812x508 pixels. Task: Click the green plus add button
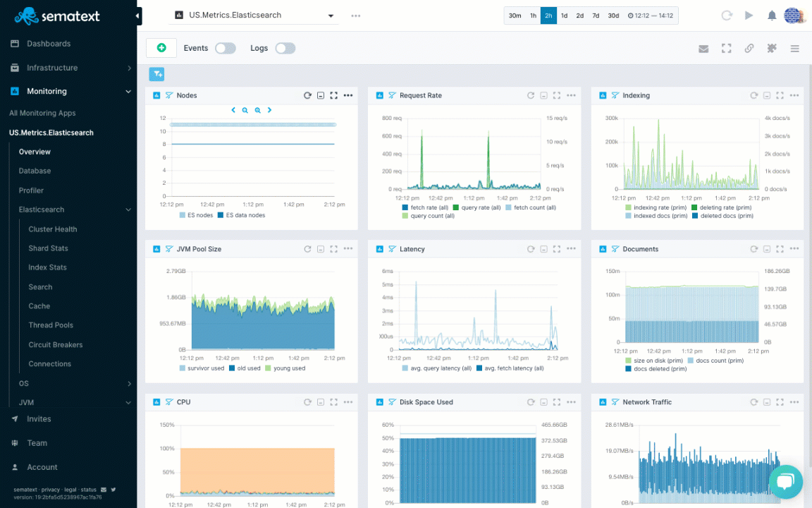pos(161,48)
